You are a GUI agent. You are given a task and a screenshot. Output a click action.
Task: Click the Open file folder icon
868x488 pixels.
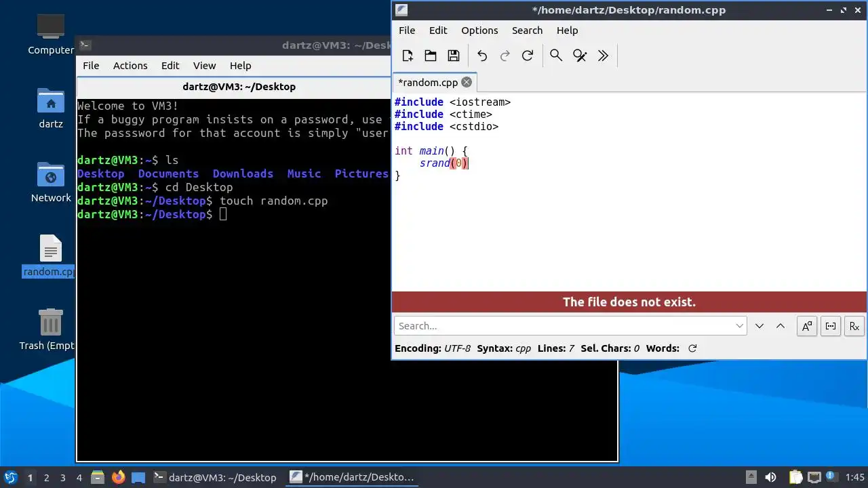430,56
